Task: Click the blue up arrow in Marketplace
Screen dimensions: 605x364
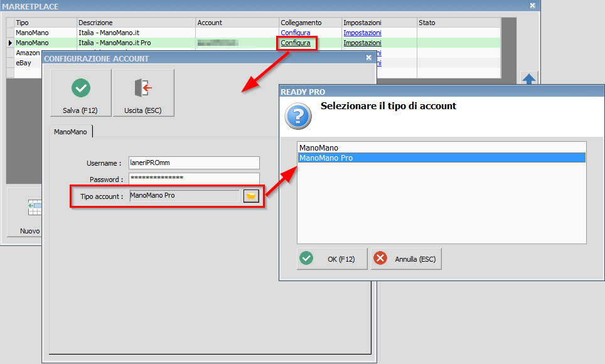Action: click(x=529, y=78)
